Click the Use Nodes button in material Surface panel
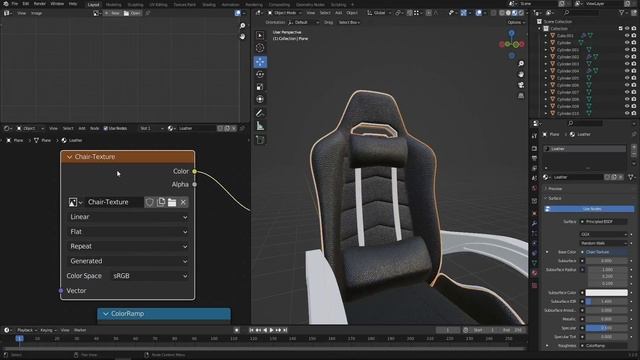The height and width of the screenshot is (360, 640). [589, 209]
